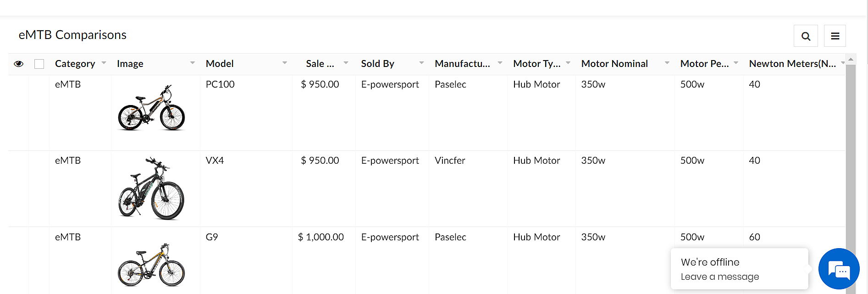This screenshot has height=294, width=868.
Task: Open the Motor Type filter dropdown
Action: [568, 63]
